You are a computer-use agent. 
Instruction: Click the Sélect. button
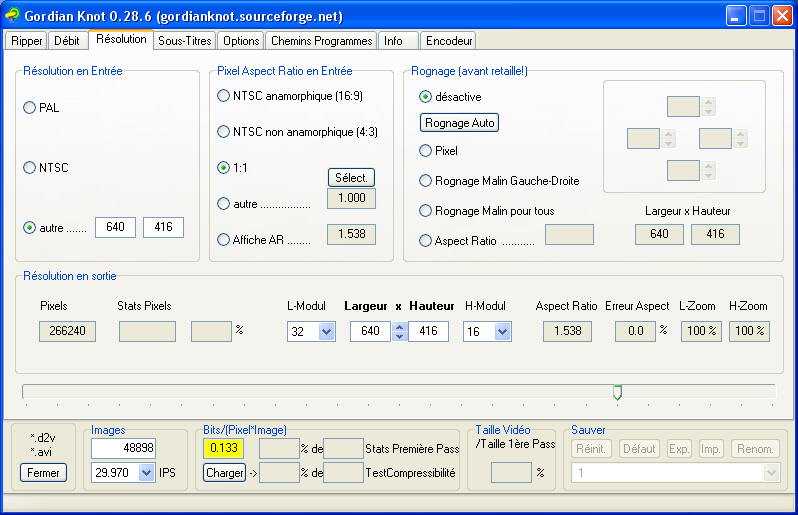click(x=351, y=178)
